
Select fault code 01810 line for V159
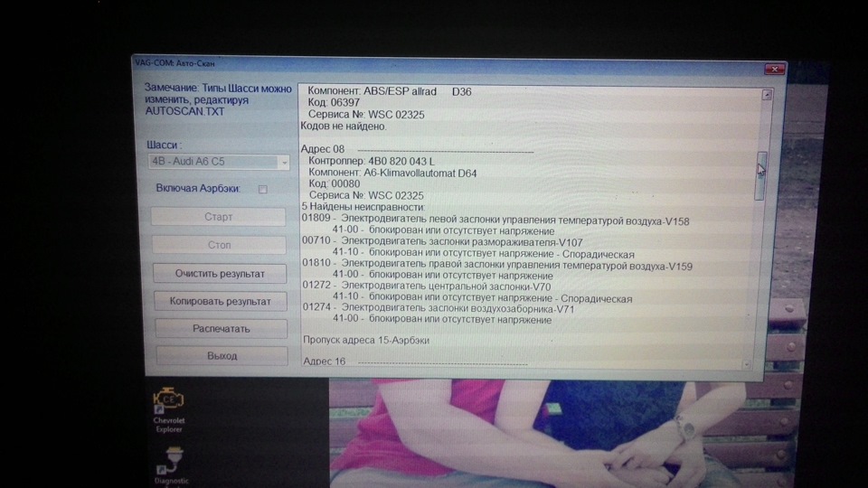point(497,265)
